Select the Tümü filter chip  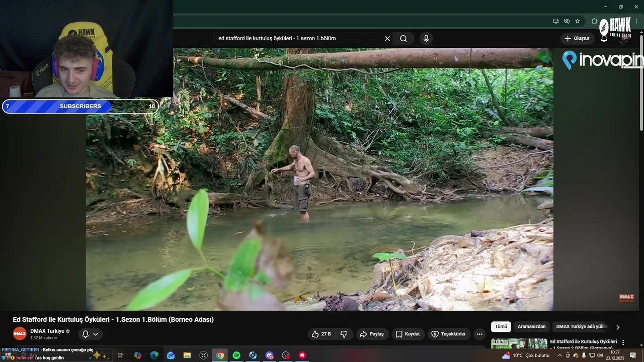point(501,327)
